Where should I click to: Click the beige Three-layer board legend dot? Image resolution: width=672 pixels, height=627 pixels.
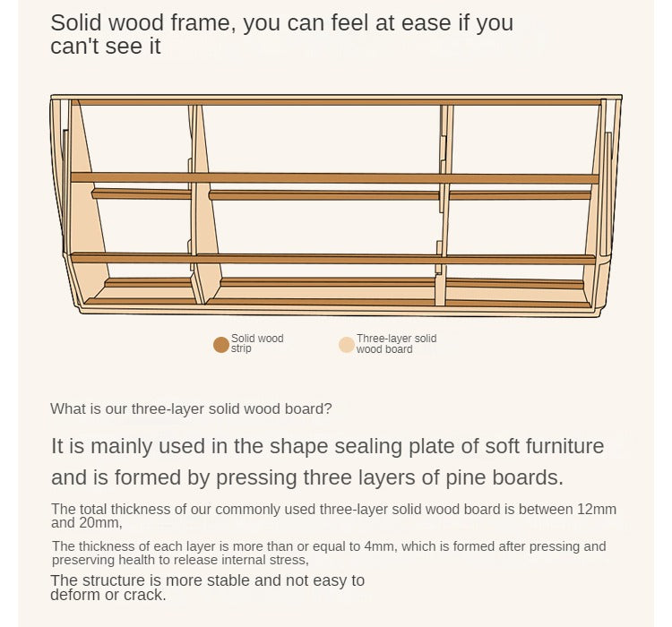point(347,345)
